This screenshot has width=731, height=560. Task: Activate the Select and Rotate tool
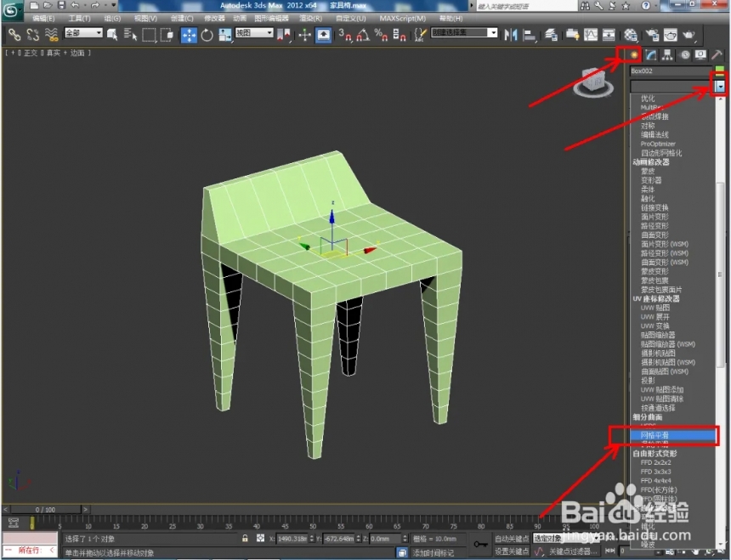[207, 35]
